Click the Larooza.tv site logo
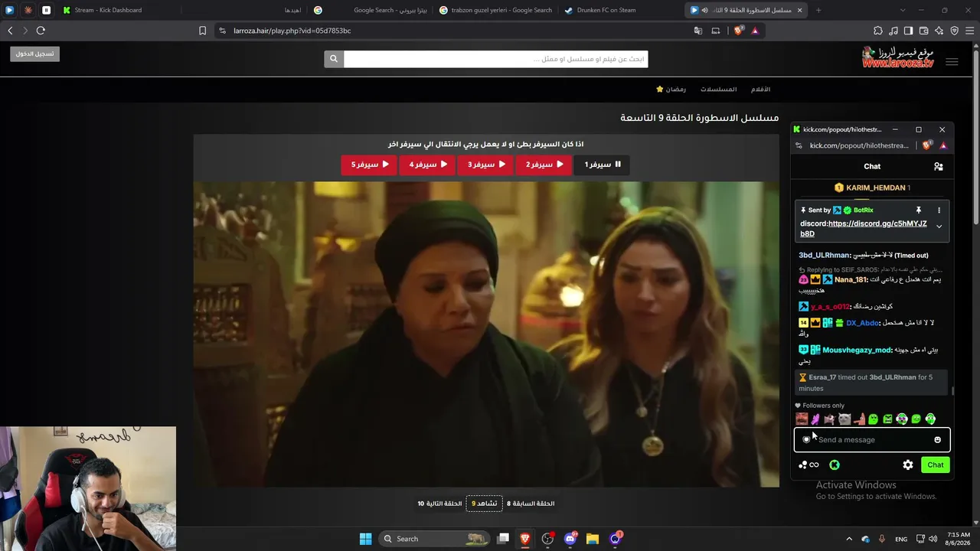The height and width of the screenshot is (551, 980). [x=898, y=57]
